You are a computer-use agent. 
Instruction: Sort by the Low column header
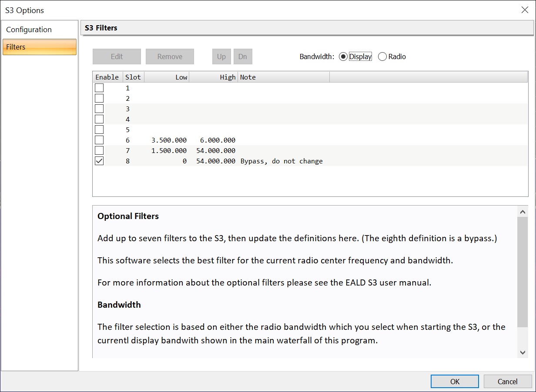point(167,77)
